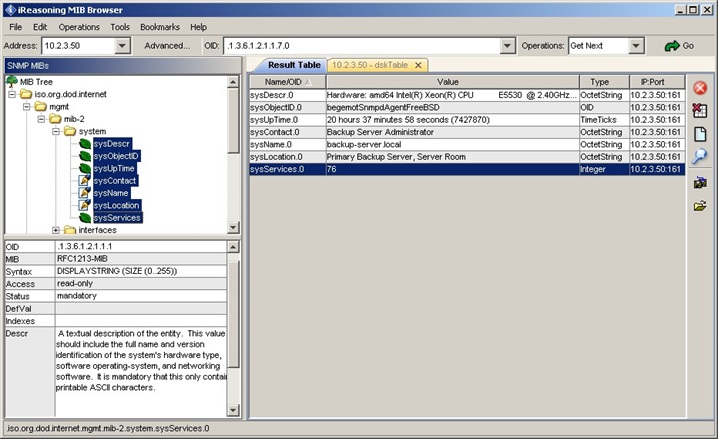This screenshot has width=718, height=439.
Task: Click the Type column header
Action: point(604,82)
